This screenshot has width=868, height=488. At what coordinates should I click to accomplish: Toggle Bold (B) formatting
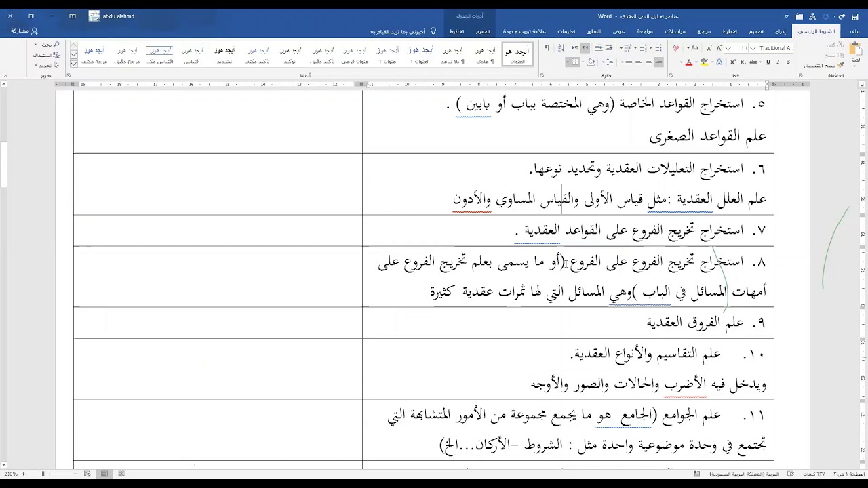tap(788, 62)
